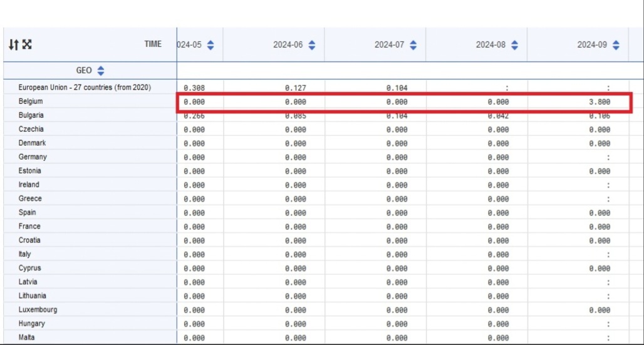Click the GEO sort arrows icon

pos(101,71)
